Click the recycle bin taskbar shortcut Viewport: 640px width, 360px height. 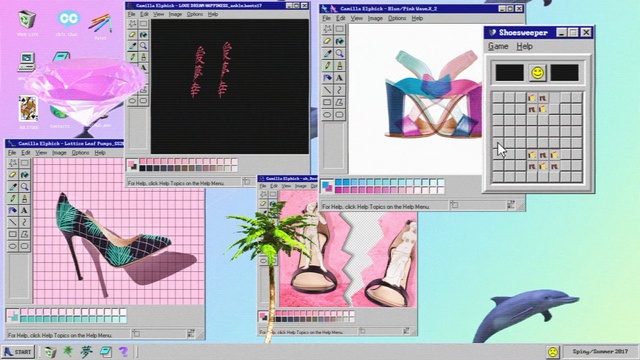(x=50, y=351)
